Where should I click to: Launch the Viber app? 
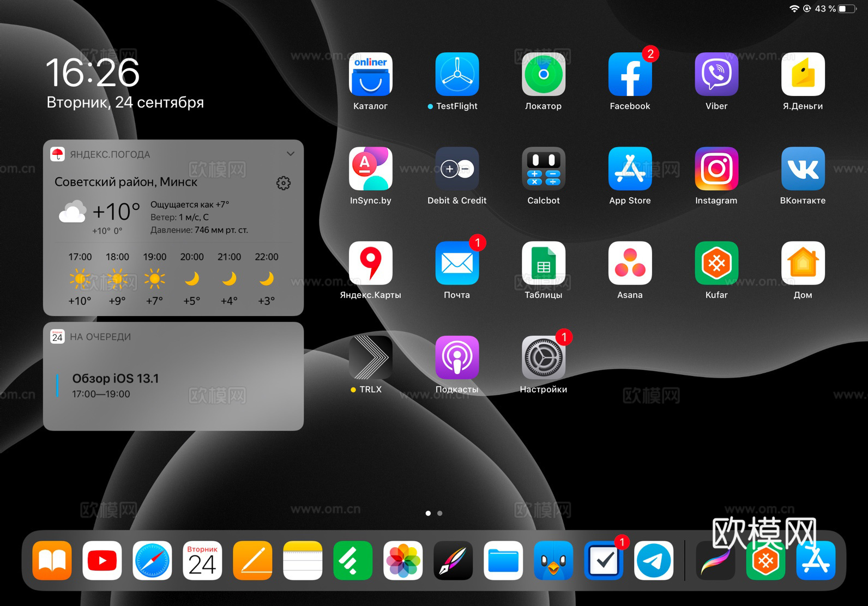point(716,74)
